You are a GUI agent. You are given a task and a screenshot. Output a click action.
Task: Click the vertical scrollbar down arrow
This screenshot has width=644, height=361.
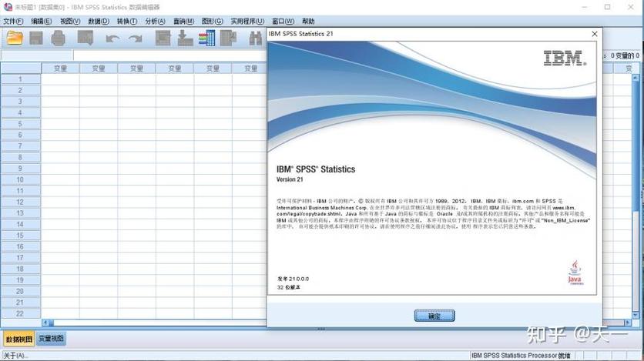(636, 315)
